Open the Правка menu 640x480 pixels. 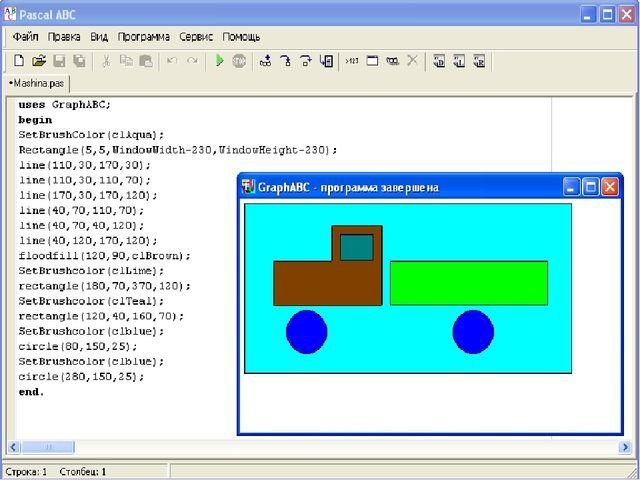64,36
